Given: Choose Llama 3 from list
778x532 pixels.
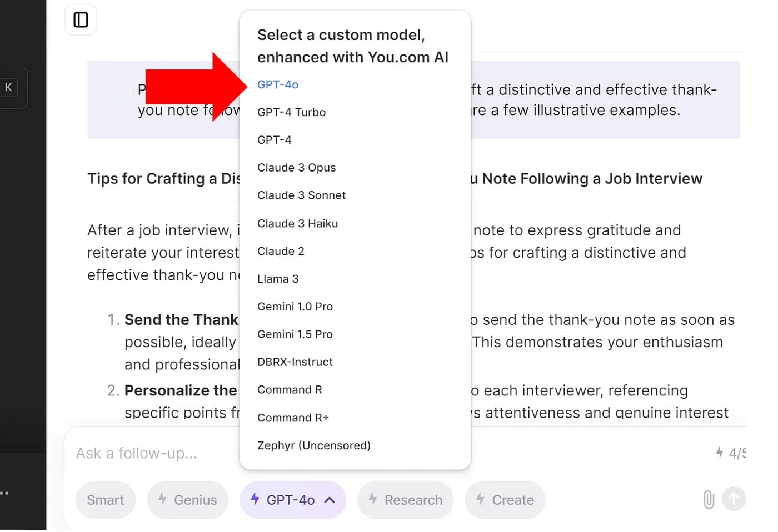Looking at the screenshot, I should (278, 279).
